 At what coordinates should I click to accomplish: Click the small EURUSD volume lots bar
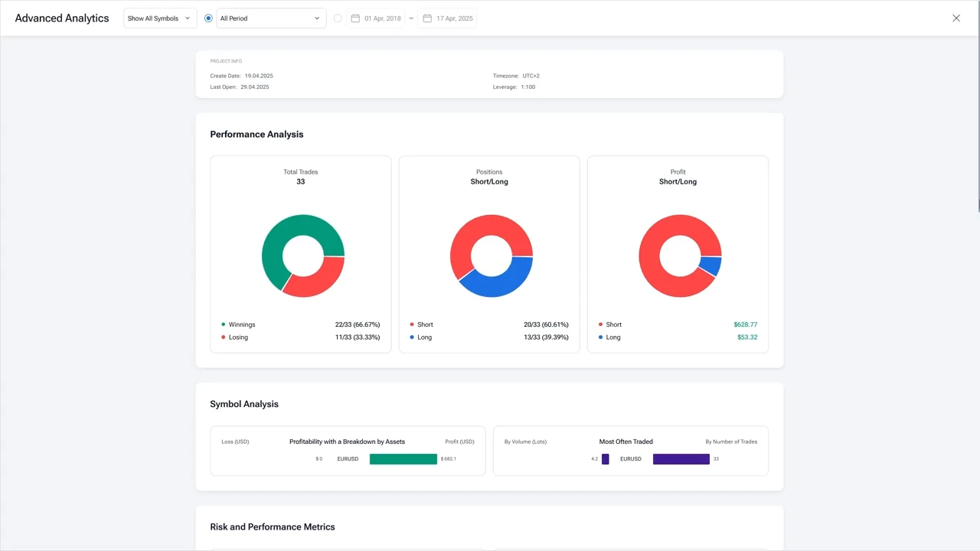(606, 459)
